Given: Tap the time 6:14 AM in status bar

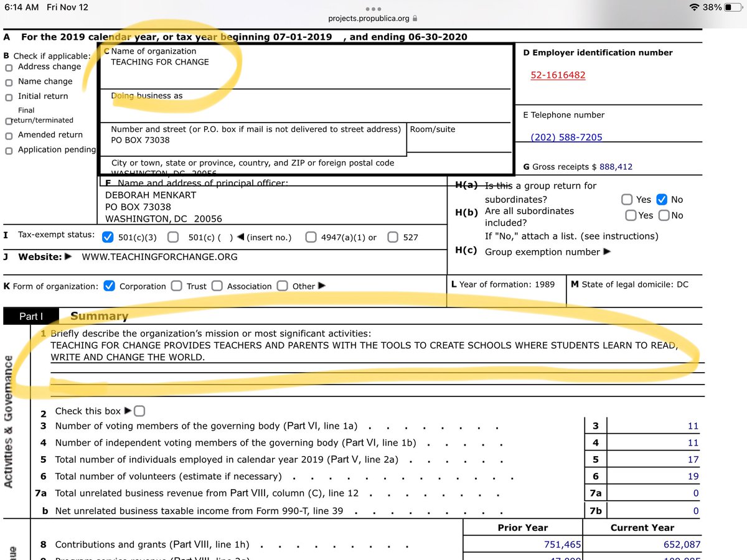Looking at the screenshot, I should (x=22, y=7).
